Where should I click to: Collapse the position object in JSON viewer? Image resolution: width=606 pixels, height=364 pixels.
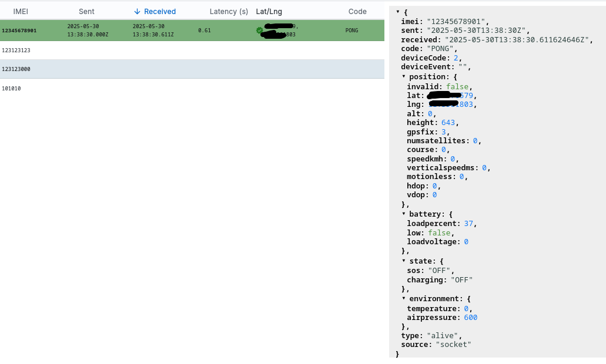(403, 77)
